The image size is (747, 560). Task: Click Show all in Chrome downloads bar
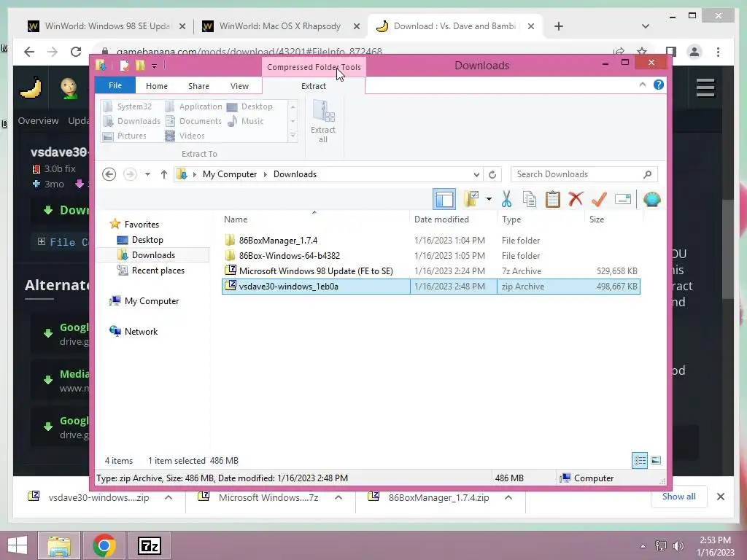point(678,497)
